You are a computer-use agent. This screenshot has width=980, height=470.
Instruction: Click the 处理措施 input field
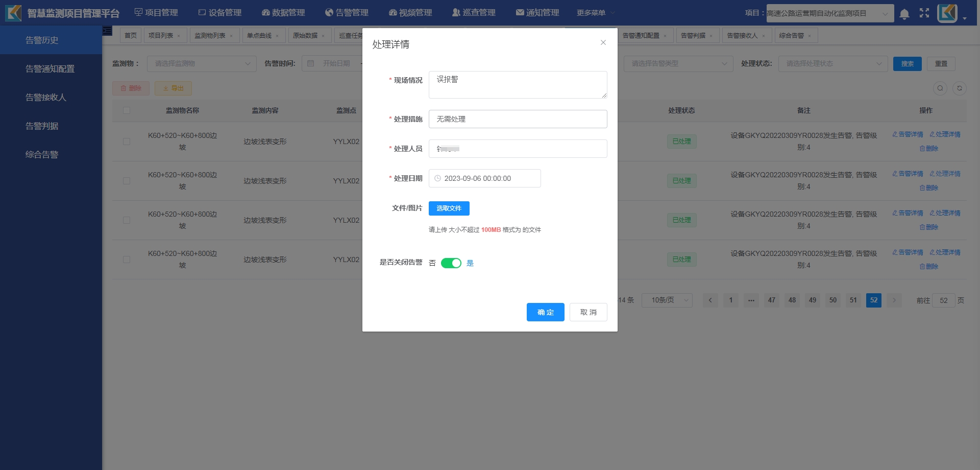(x=518, y=119)
